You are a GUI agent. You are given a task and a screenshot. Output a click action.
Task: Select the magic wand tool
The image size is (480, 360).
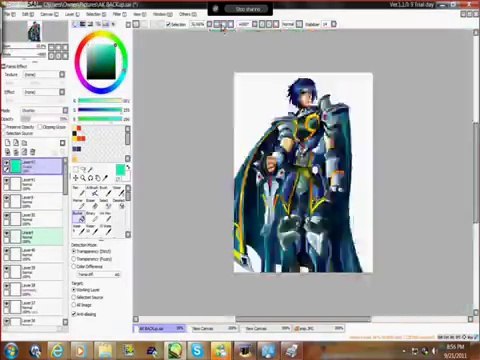tap(90, 170)
